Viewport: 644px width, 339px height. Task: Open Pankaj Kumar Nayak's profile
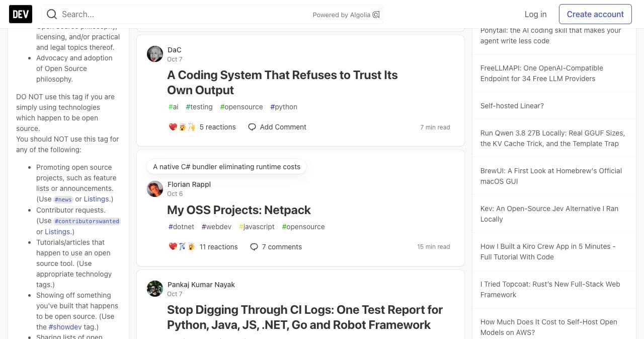tap(201, 285)
